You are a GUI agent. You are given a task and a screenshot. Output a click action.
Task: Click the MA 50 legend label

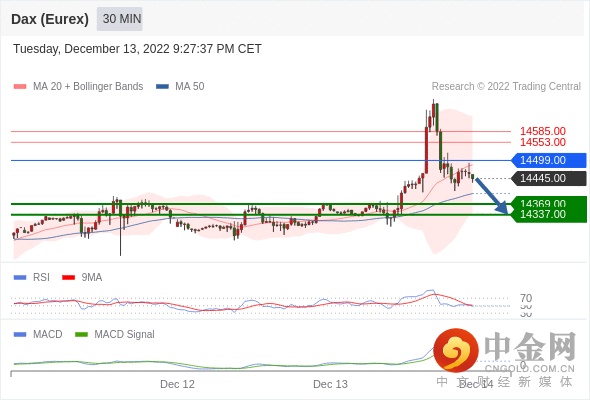tap(190, 87)
